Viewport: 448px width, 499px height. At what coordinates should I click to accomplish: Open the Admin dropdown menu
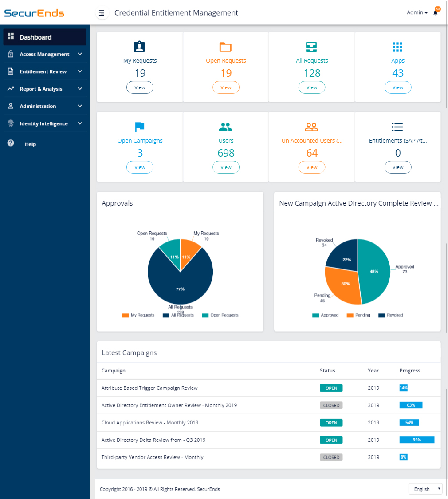point(416,12)
